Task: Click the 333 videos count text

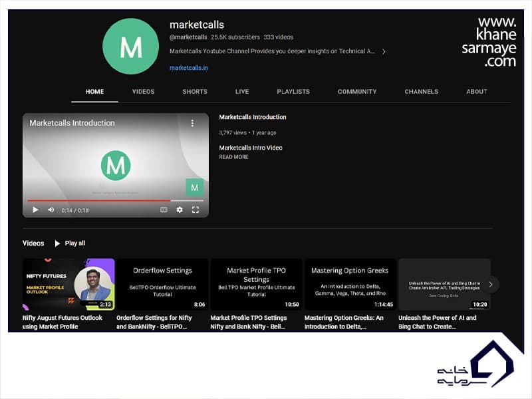Action: [x=278, y=37]
